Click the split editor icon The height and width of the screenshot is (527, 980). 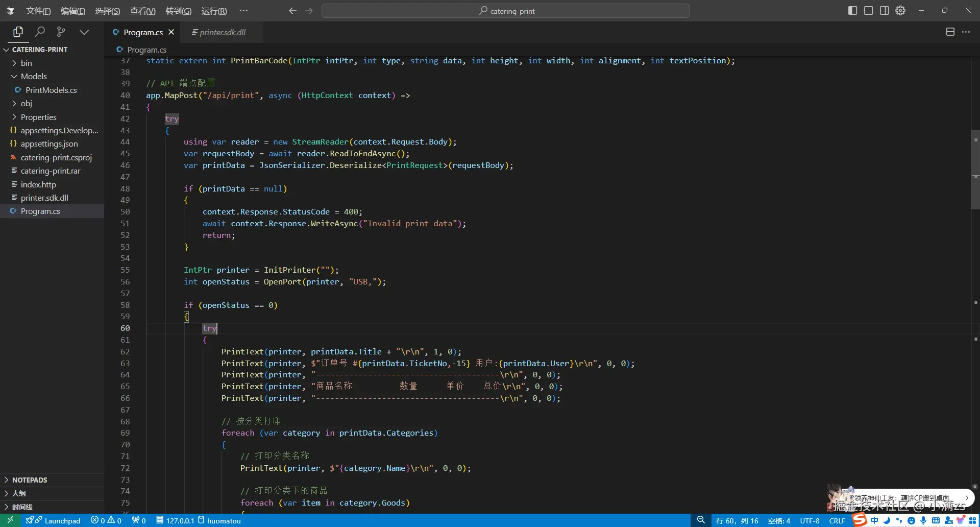950,32
